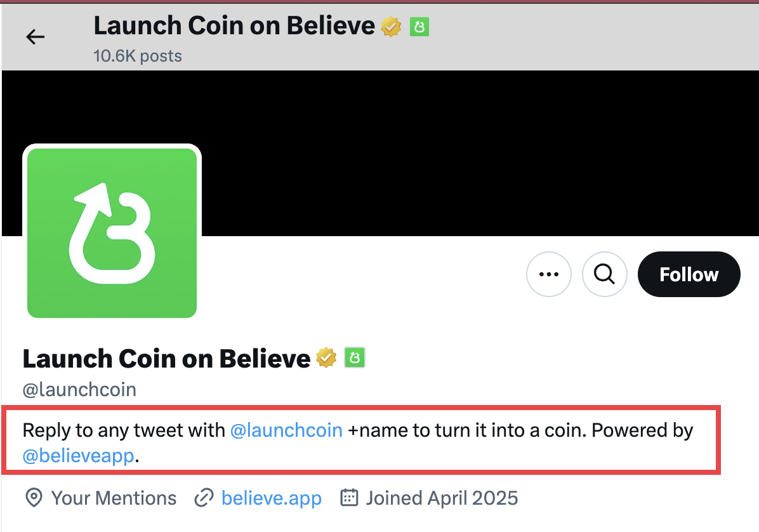
Task: Click the profile search magnifier icon
Action: 604,274
